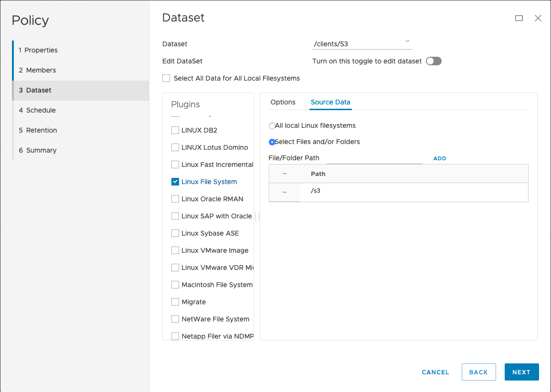Select the Files and/or Folders option
The width and height of the screenshot is (551, 392).
pos(272,142)
